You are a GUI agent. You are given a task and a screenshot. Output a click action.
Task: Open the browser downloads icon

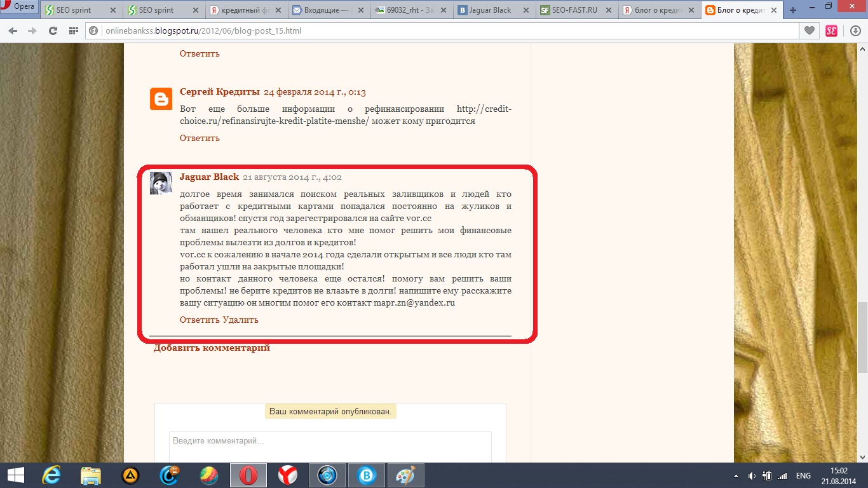coord(855,30)
